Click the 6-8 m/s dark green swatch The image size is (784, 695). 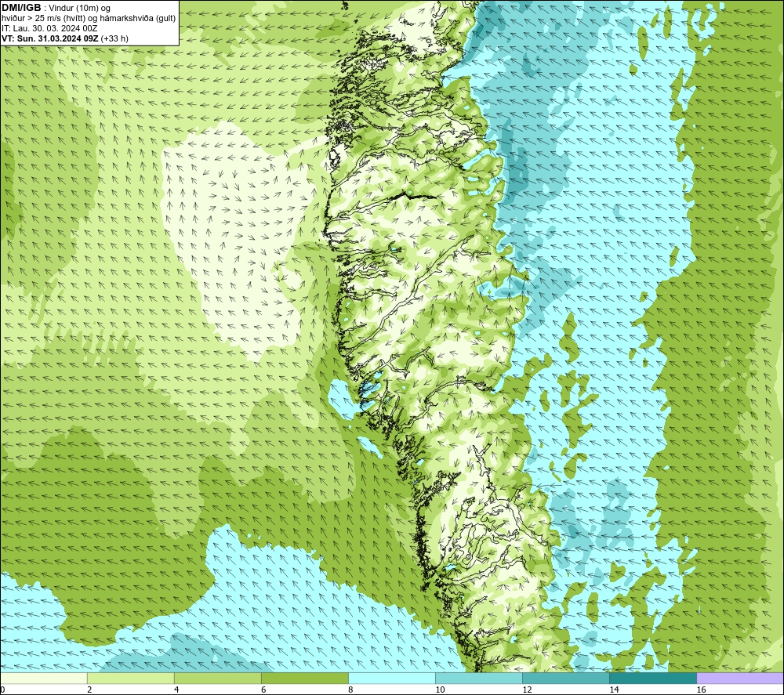(x=304, y=679)
